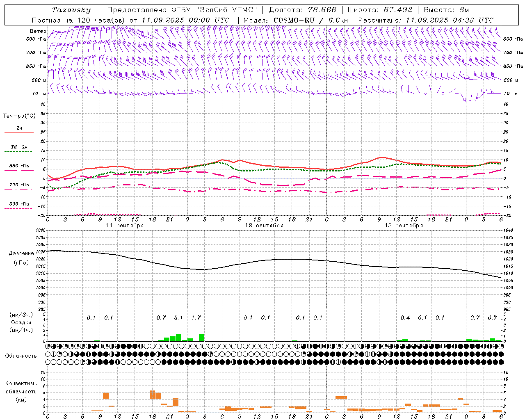Click the date label "11 сентября"
525x420 pixels.
[125, 226]
